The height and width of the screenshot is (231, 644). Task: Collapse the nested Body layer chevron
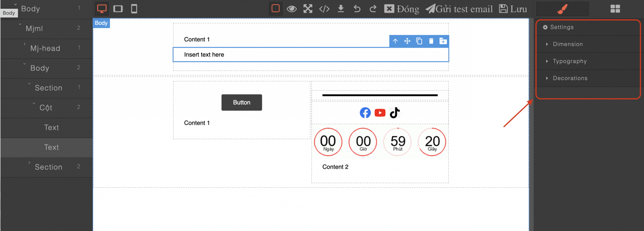tap(25, 64)
